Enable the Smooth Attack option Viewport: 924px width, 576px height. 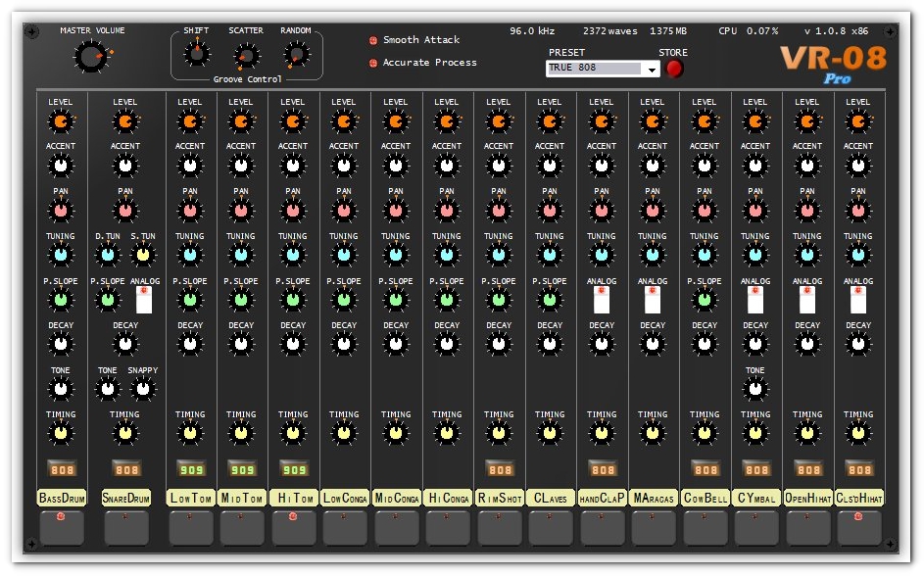373,40
